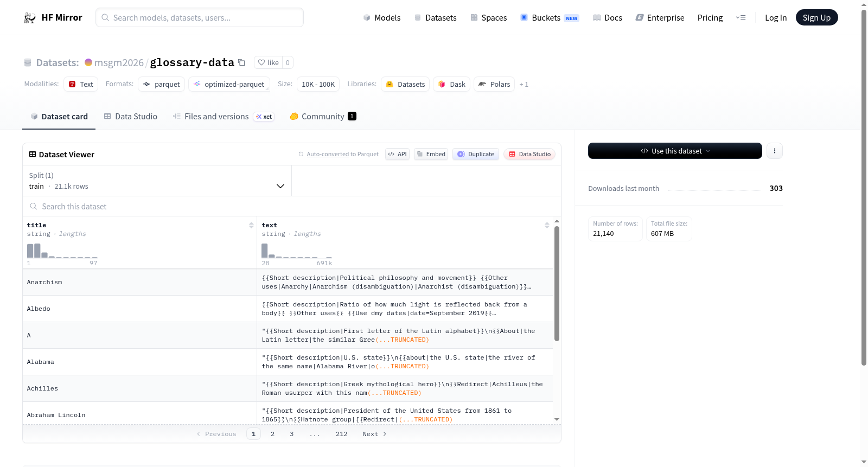Click the title lengths histogram

[x=62, y=251]
